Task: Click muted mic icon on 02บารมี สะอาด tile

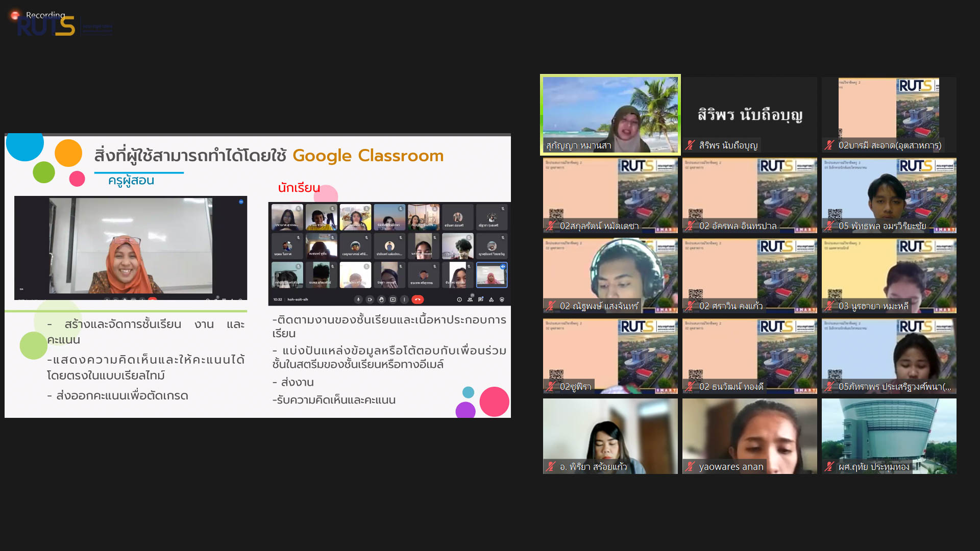Action: pyautogui.click(x=829, y=145)
